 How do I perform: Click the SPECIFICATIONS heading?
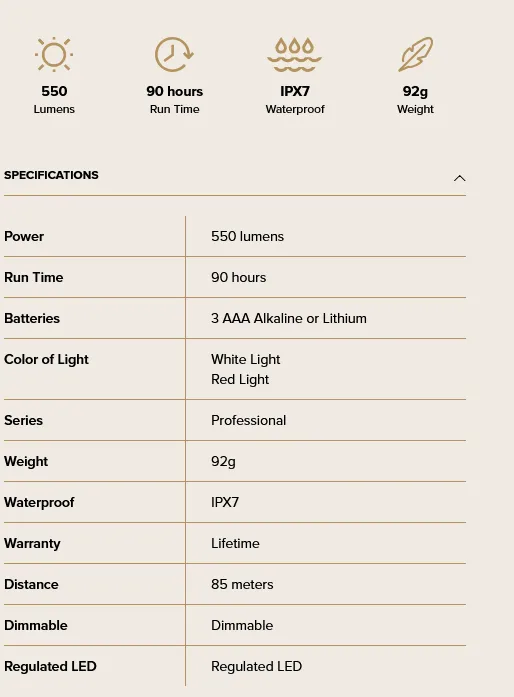click(51, 175)
